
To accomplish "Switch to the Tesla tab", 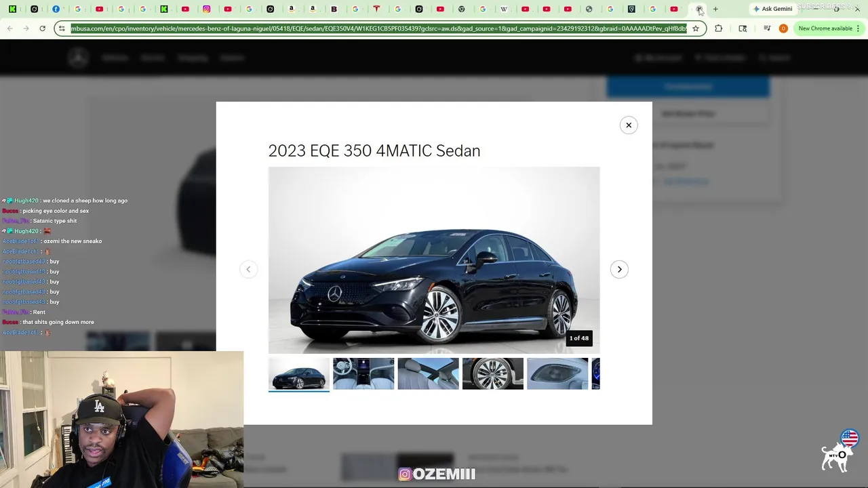I will 376,9.
